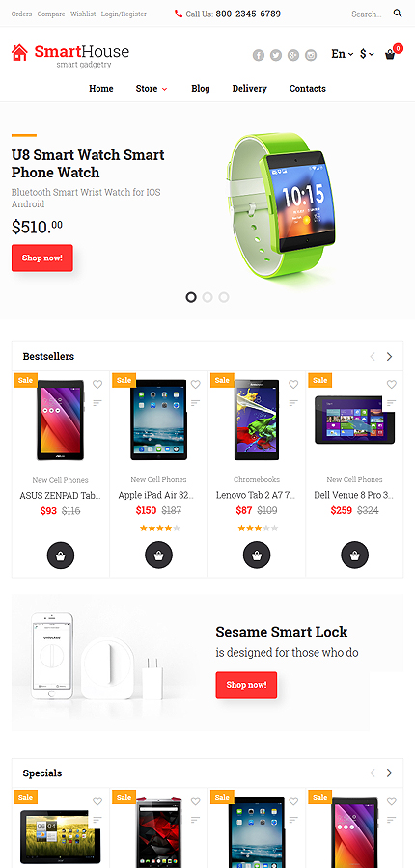Open the $ currency dropdown
Image resolution: width=415 pixels, height=868 pixels.
click(367, 54)
